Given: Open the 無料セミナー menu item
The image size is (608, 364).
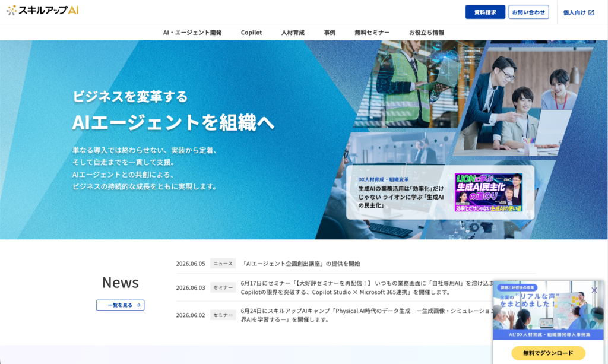Looking at the screenshot, I should (x=372, y=33).
